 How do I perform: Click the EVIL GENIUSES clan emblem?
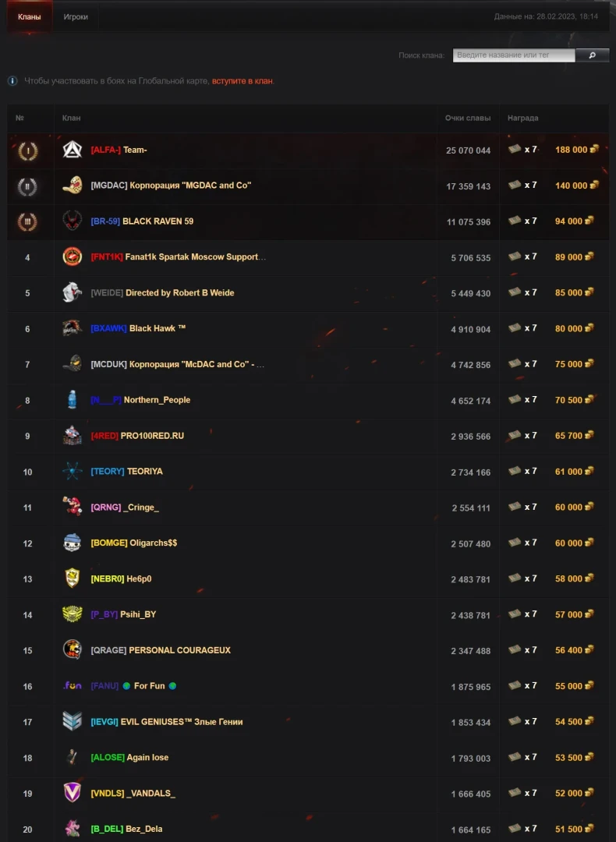(x=73, y=722)
